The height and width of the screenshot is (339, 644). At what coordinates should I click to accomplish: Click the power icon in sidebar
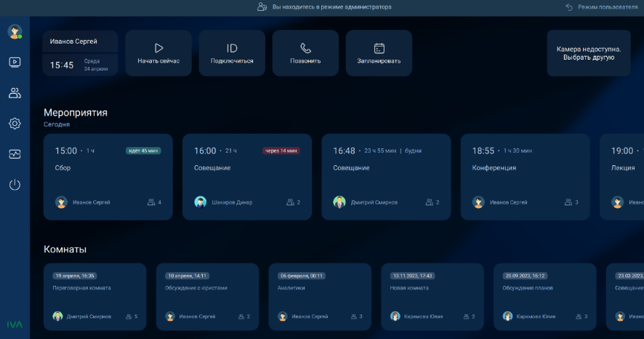(x=15, y=185)
